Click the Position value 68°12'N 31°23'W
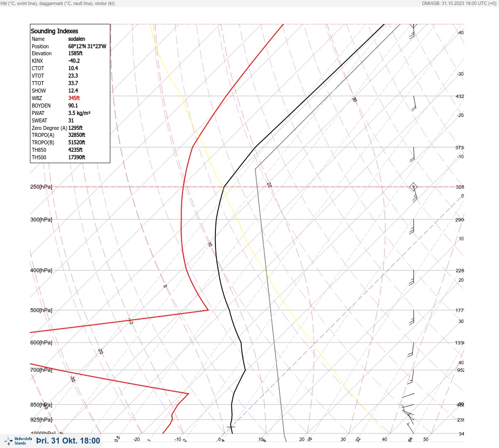 pos(87,46)
